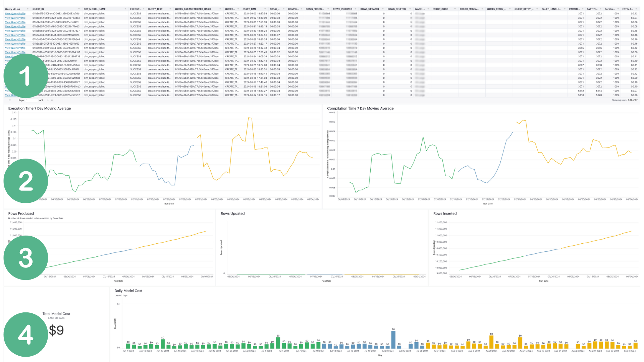Image resolution: width=644 pixels, height=362 pixels.
Task: Go to the next table page arrow
Action: [48, 100]
